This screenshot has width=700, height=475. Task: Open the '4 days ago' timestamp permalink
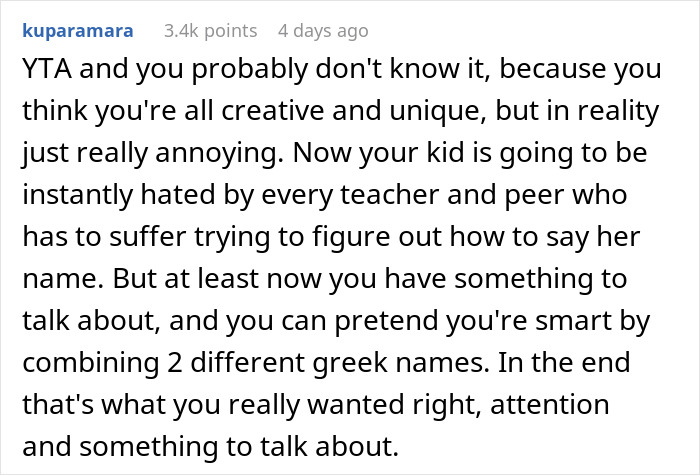[323, 31]
